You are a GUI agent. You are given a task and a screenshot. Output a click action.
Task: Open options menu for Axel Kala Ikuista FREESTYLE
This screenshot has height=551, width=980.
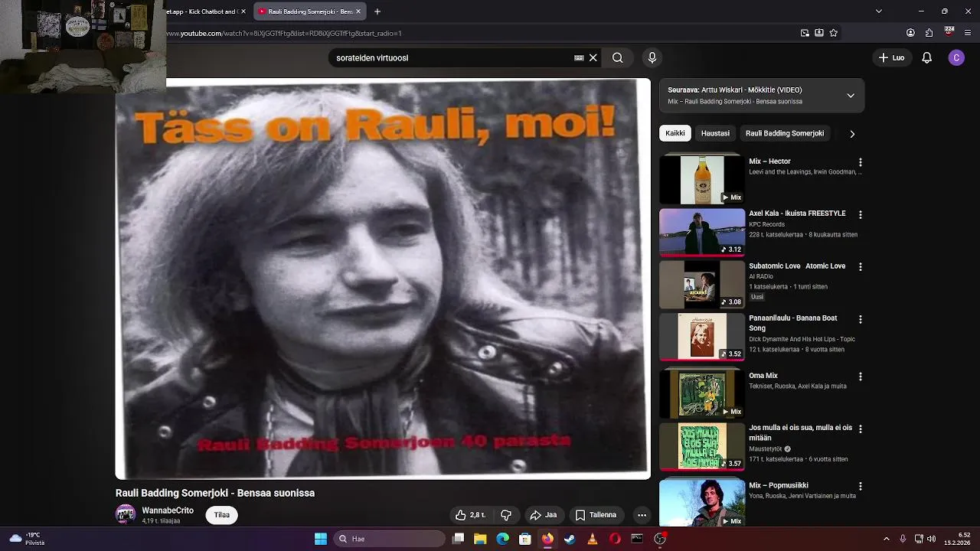861,215
